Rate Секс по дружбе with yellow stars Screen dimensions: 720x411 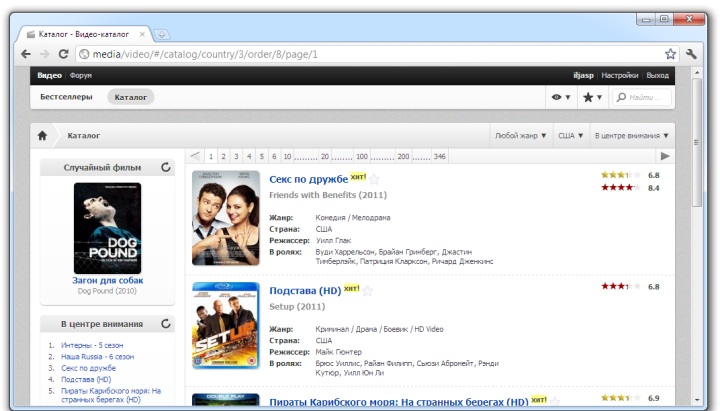[620, 175]
